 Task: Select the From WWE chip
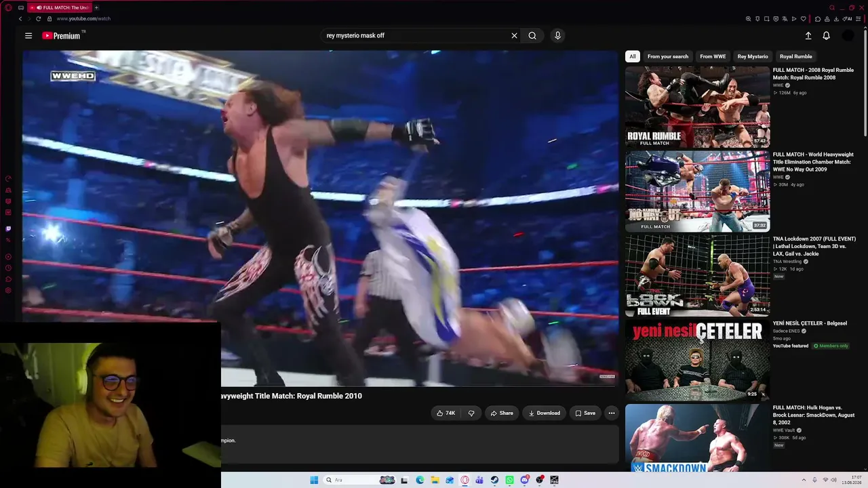713,56
